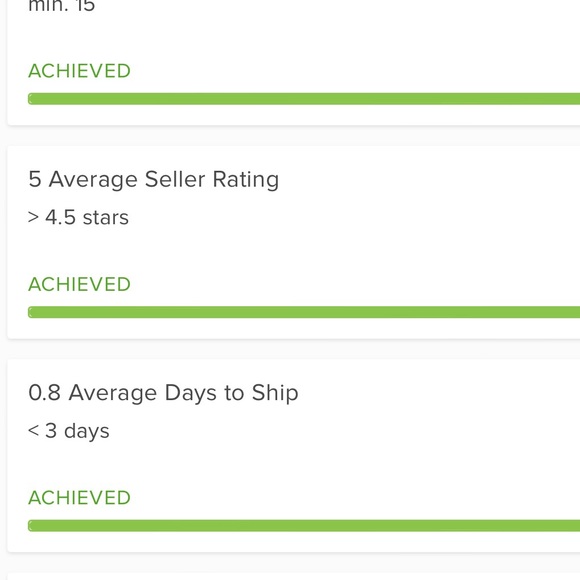Tap the word "stars" in the rating requirement
580x580 pixels.
106,218
